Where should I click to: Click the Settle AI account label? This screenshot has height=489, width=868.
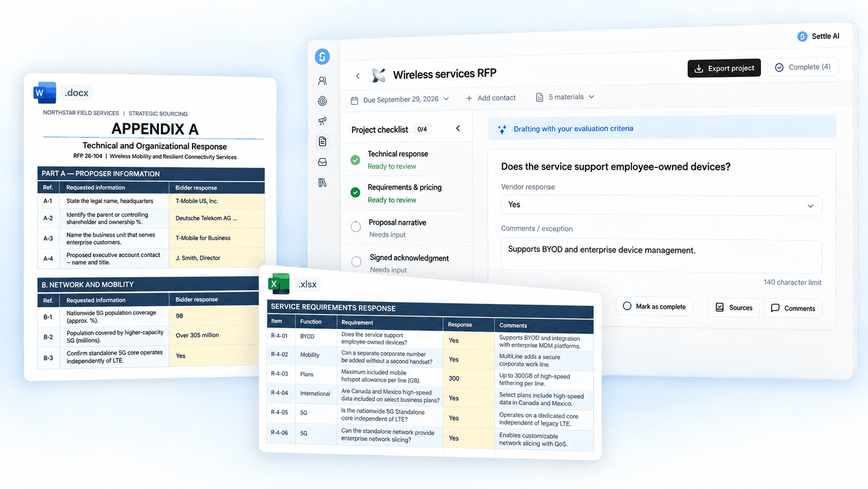(825, 36)
